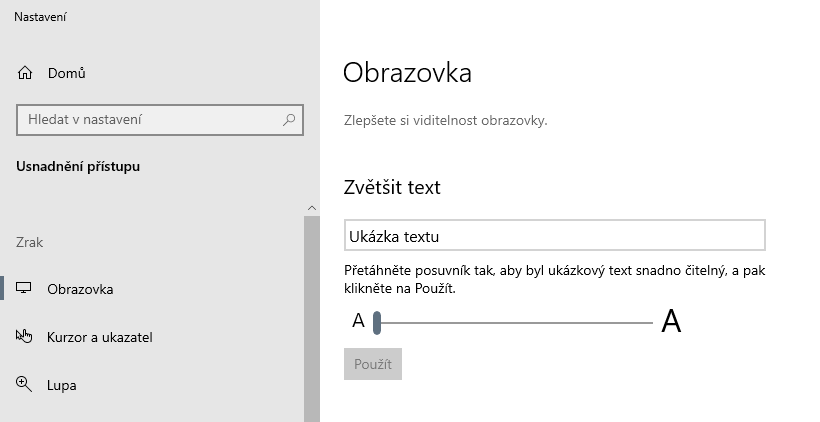The image size is (820, 422).
Task: Click the pointer icon beside Kurzor a ukazatel
Action: 25,337
